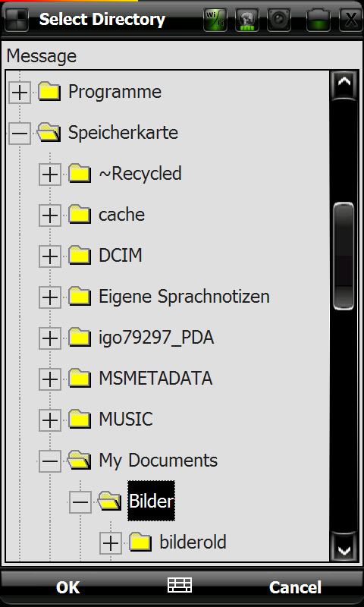The height and width of the screenshot is (607, 364).
Task: Tap the network signal globe icon
Action: point(246,20)
